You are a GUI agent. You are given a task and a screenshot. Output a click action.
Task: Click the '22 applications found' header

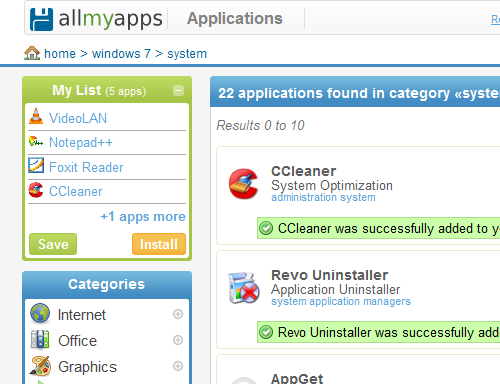pyautogui.click(x=355, y=92)
